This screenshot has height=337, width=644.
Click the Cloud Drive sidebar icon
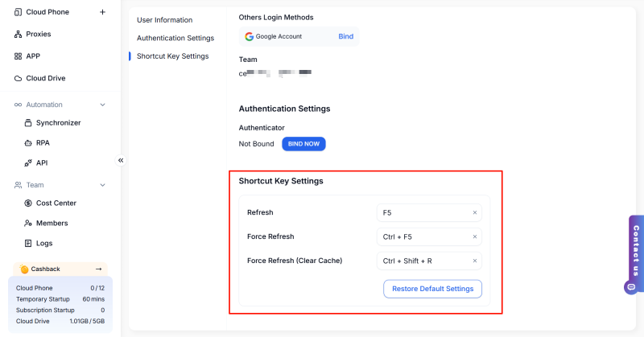tap(18, 79)
